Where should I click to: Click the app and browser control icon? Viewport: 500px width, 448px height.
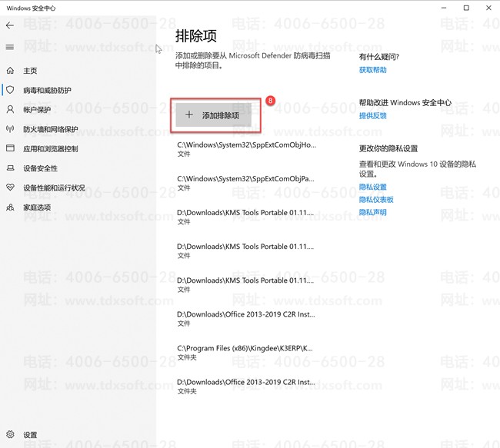[x=10, y=148]
